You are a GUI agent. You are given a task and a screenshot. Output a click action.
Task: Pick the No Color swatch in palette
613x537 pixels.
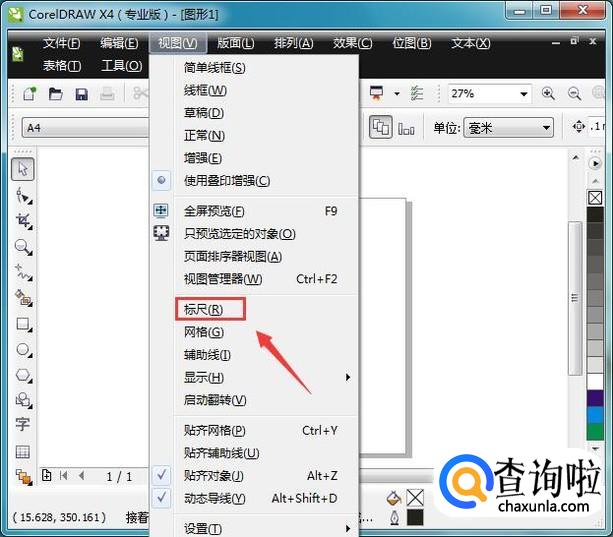point(595,198)
